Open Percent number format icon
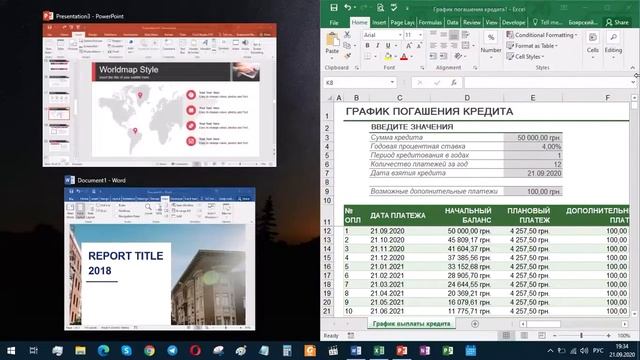 click(491, 37)
